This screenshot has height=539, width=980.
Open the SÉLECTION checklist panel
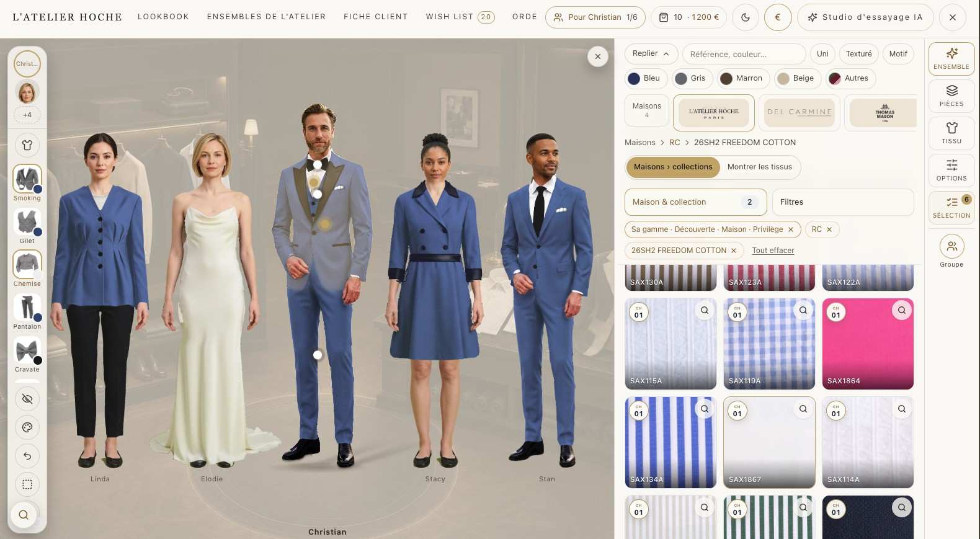[x=951, y=208]
